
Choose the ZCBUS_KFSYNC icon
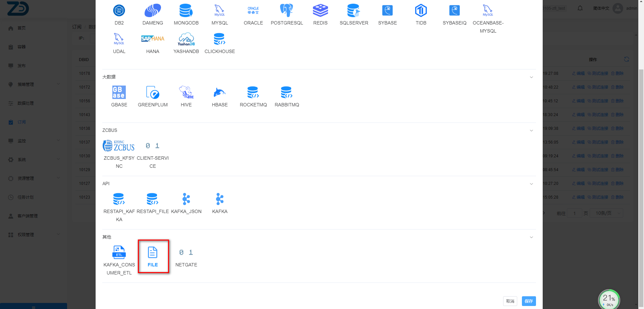pyautogui.click(x=119, y=146)
